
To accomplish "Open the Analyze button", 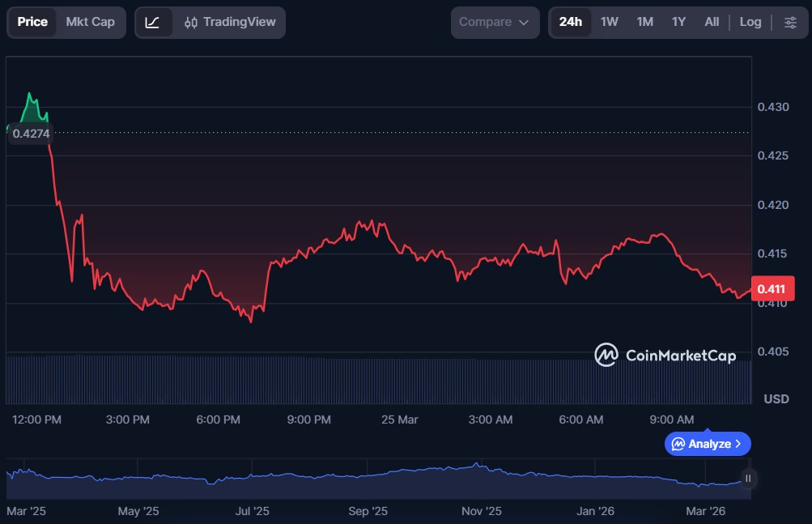I will (708, 444).
